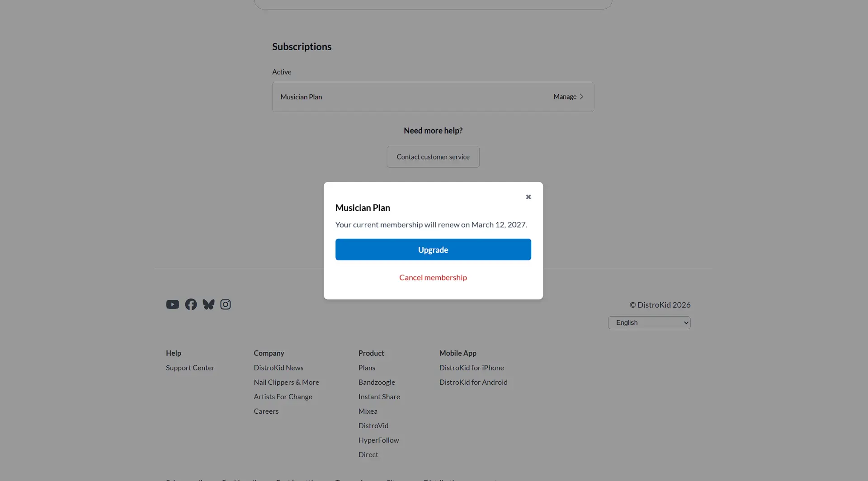Viewport: 868px width, 481px height.
Task: Open DistroKid Instagram page icon
Action: tap(226, 304)
